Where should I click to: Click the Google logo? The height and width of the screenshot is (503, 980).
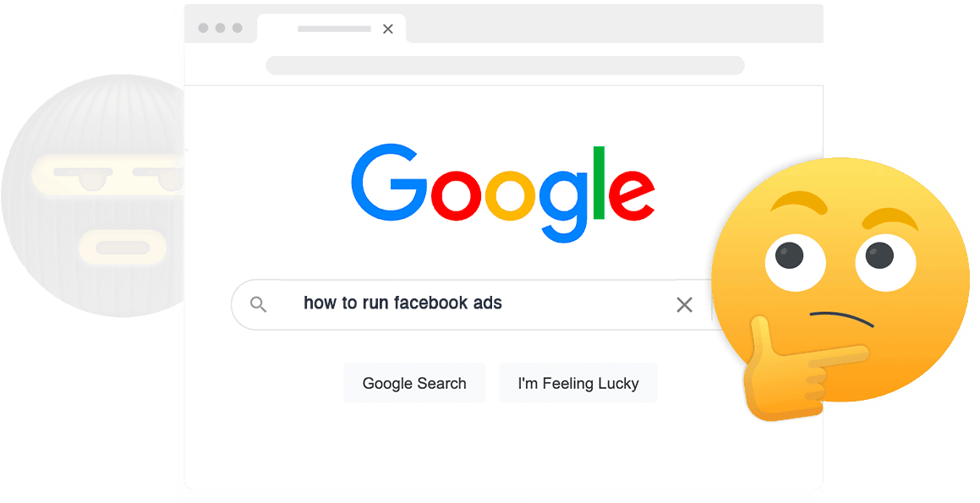pyautogui.click(x=503, y=193)
